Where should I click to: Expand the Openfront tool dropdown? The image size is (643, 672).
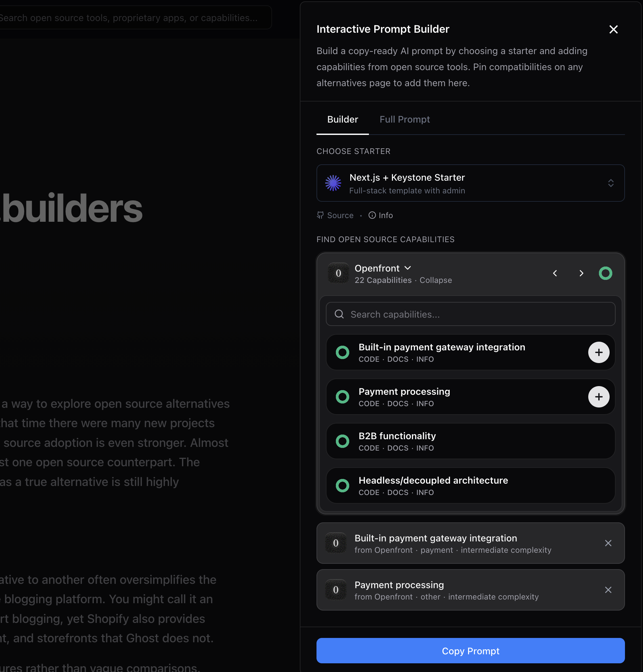(408, 268)
